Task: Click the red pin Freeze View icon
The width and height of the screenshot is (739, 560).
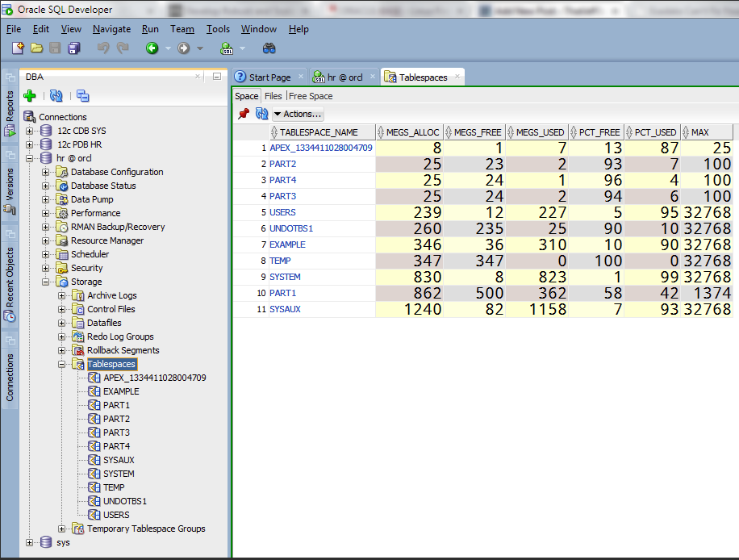Action: [x=244, y=114]
